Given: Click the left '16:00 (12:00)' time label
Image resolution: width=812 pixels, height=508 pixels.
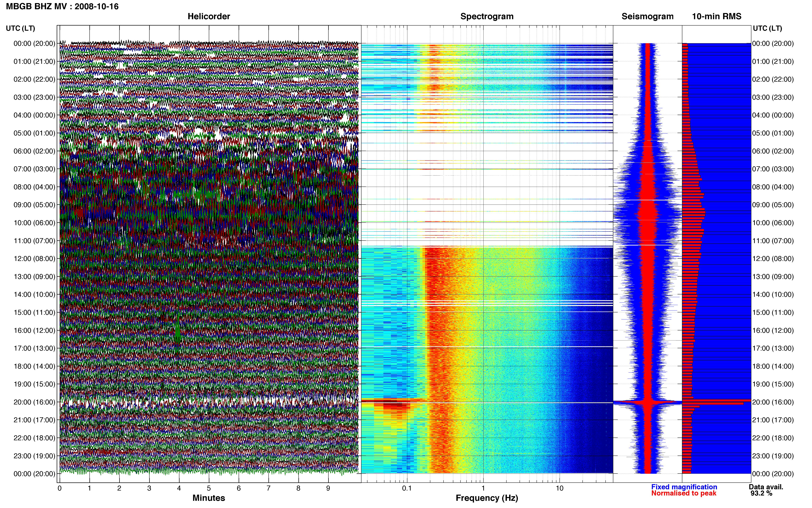Looking at the screenshot, I should tap(34, 330).
